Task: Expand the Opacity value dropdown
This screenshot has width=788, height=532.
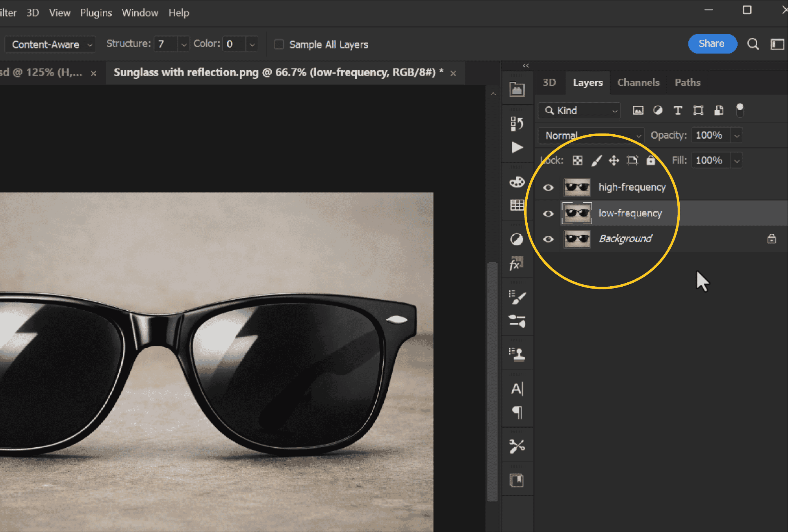Action: pos(736,136)
